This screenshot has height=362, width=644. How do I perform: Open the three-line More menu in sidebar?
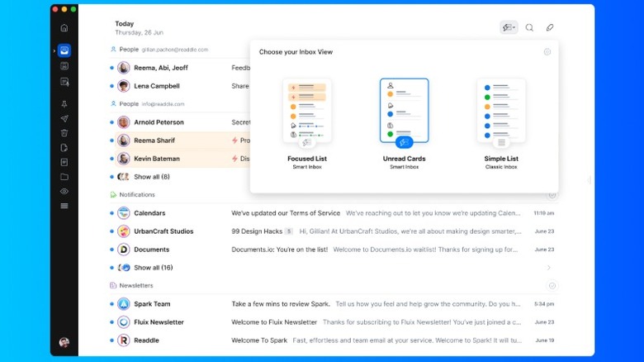point(64,206)
